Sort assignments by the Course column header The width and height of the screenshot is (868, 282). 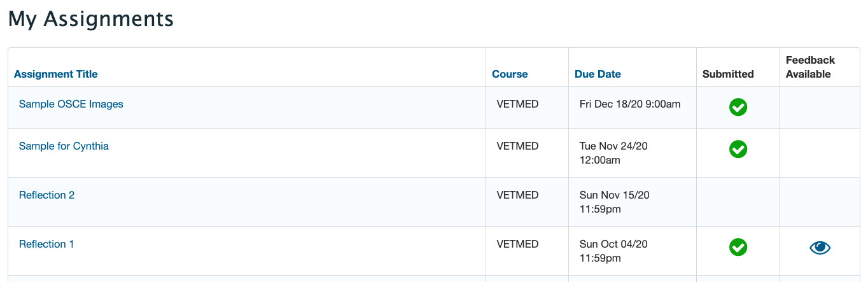pos(510,74)
